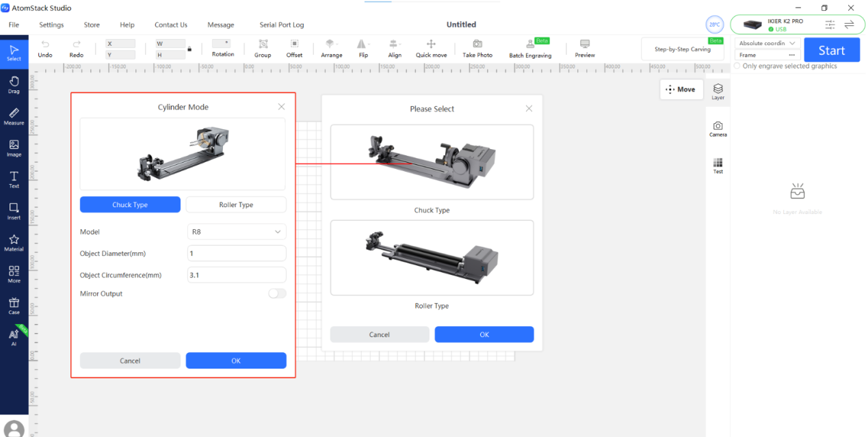Open the Frame options dropdown
The height and width of the screenshot is (437, 868).
(767, 55)
